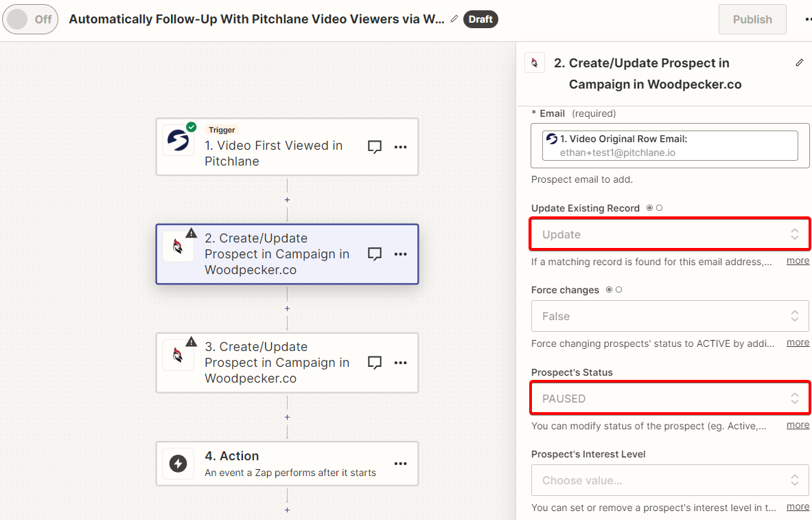Image resolution: width=812 pixels, height=520 pixels.
Task: Click the Trigger label on step 1
Action: pyautogui.click(x=222, y=130)
